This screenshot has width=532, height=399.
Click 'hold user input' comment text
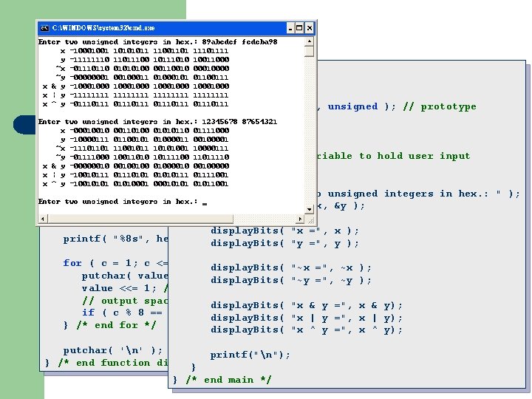[424, 156]
